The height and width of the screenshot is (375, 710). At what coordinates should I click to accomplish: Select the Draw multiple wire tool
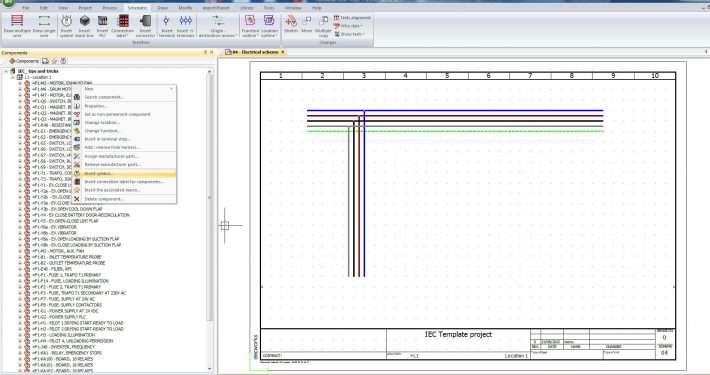[17, 25]
